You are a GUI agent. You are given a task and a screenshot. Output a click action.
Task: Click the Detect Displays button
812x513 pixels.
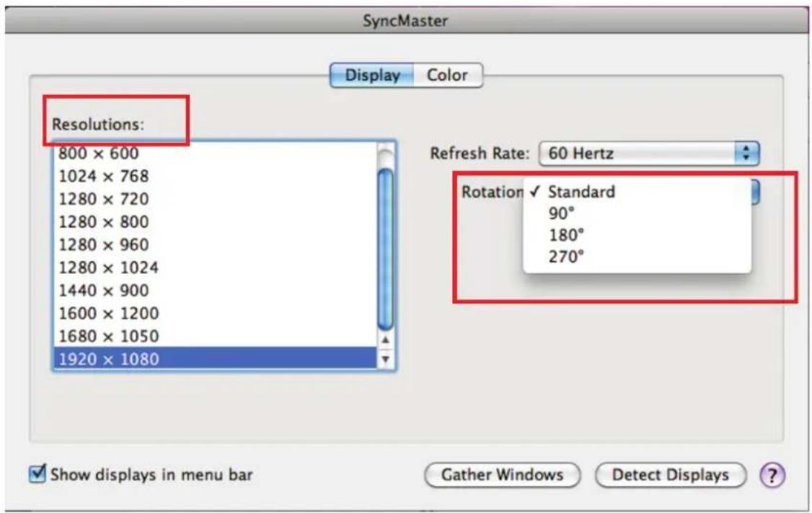(671, 475)
